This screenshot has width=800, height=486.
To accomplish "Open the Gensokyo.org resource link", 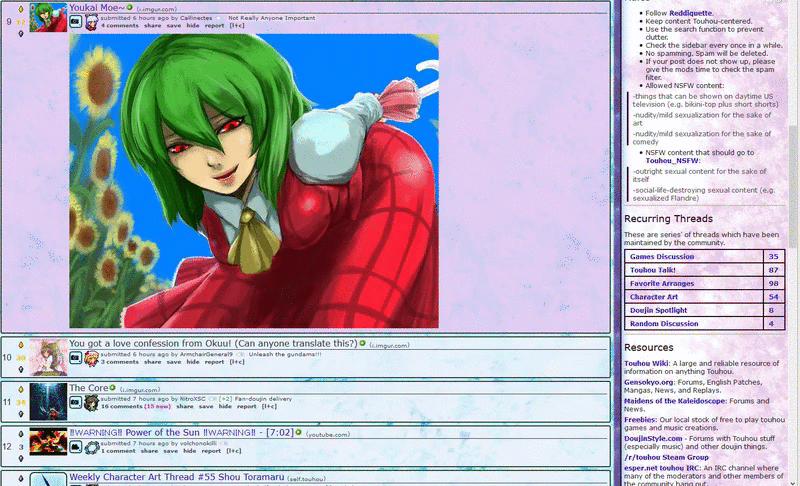I will pyautogui.click(x=648, y=382).
